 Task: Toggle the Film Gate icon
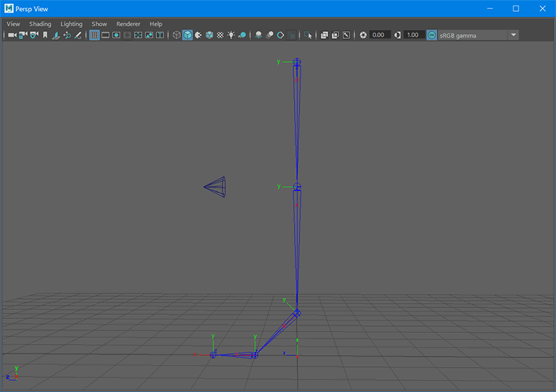tap(106, 35)
